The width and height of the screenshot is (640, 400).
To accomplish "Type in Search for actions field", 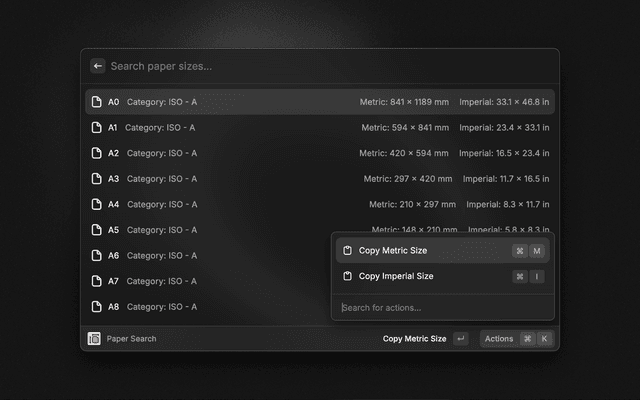I will (x=440, y=307).
